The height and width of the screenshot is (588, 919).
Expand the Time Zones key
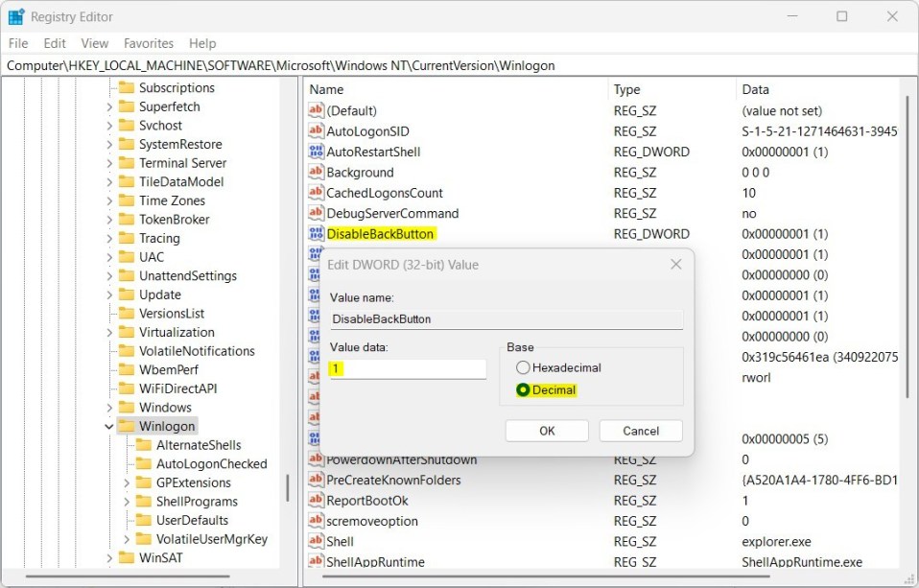(109, 200)
